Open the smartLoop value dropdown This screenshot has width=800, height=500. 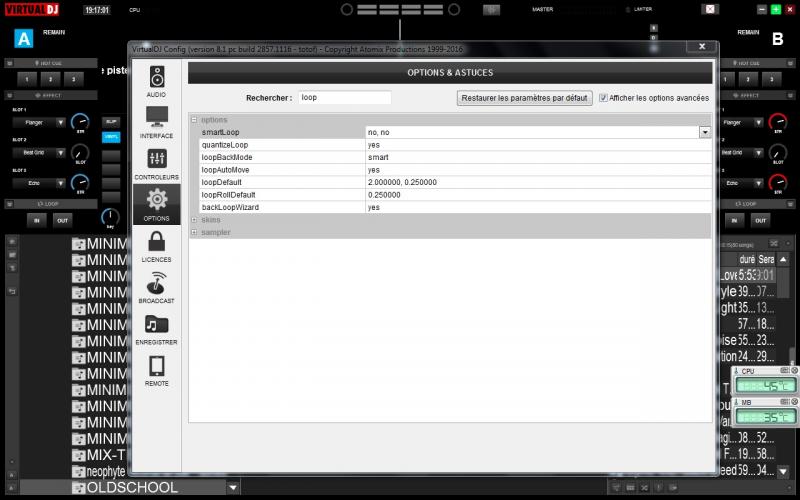(705, 132)
